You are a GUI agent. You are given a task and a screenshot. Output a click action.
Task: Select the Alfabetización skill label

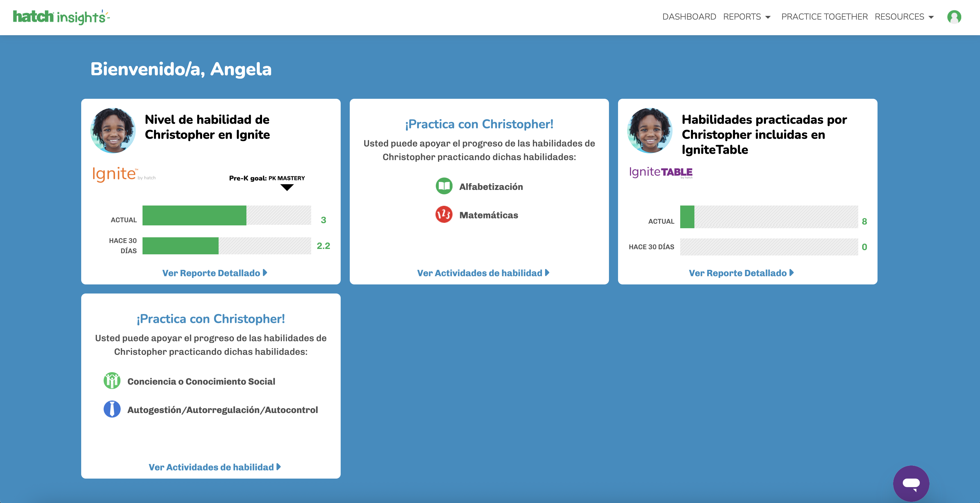(x=491, y=186)
